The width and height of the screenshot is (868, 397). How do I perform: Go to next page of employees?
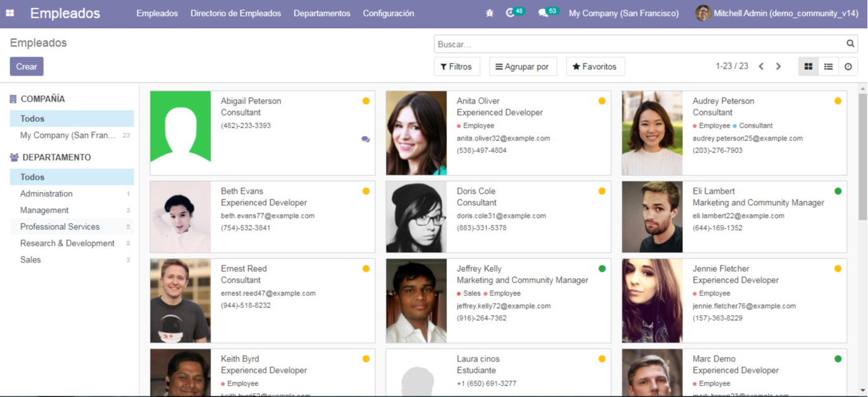click(x=778, y=67)
